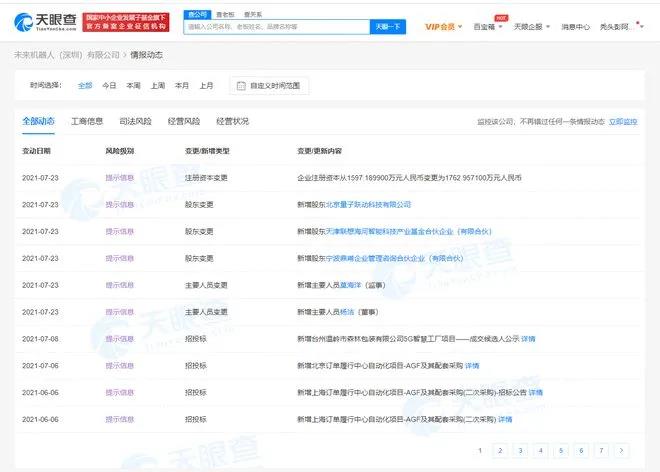660x472 pixels.
Task: Select the 上月 time filter
Action: (x=206, y=86)
